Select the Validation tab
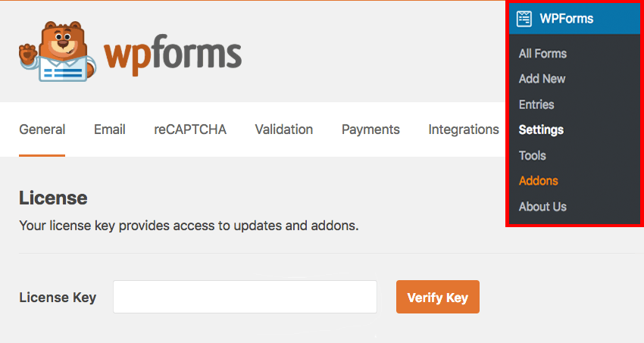644x343 pixels. (x=284, y=129)
